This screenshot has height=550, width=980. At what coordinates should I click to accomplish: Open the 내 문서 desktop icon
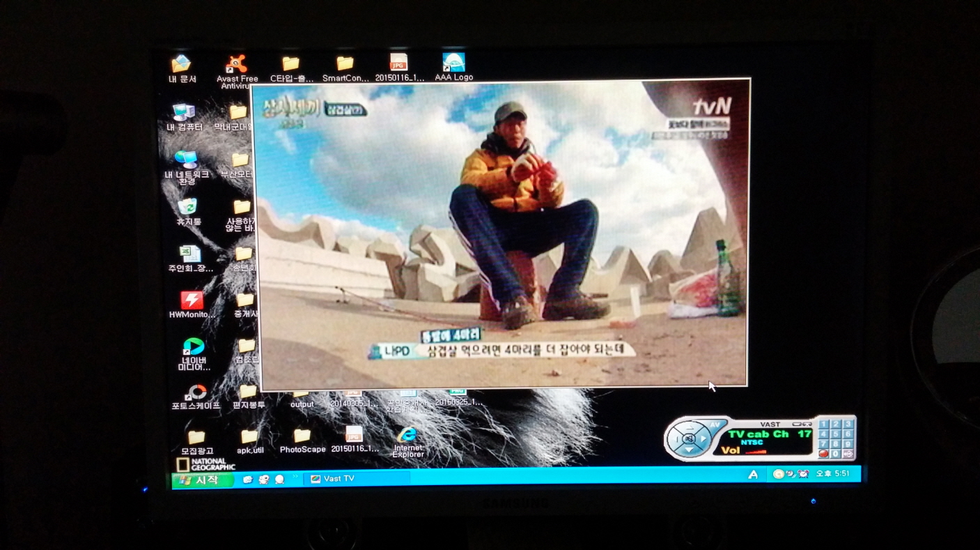pos(182,69)
